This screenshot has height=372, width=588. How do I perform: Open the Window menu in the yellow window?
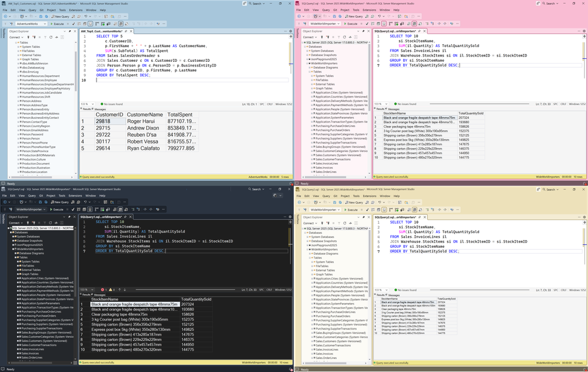(385, 196)
